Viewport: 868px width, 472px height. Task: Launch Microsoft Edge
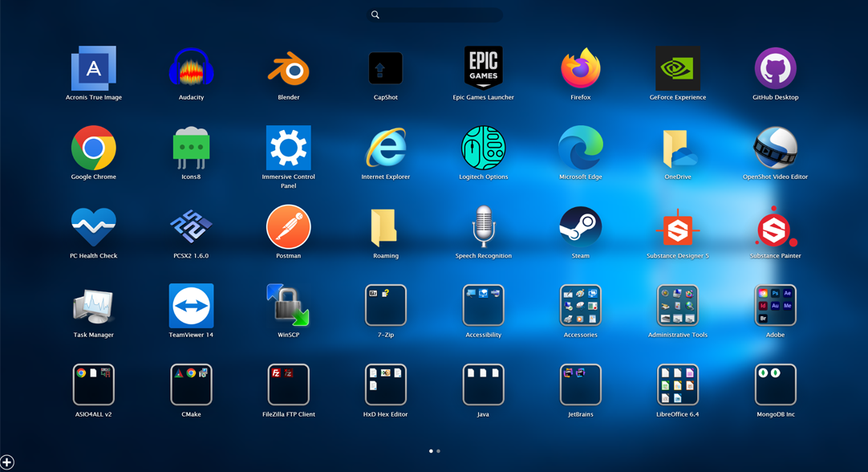coord(581,148)
